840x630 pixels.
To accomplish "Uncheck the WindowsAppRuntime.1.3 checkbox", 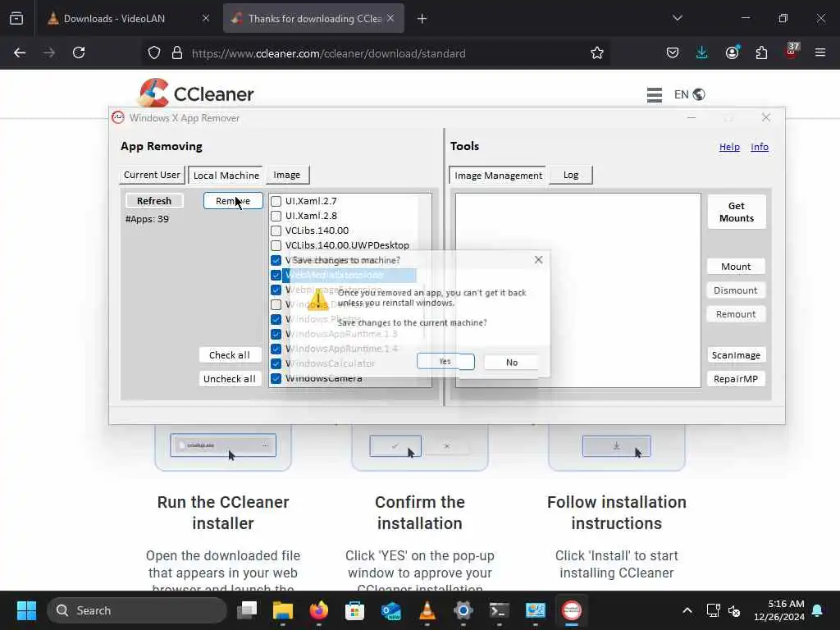I will click(276, 335).
